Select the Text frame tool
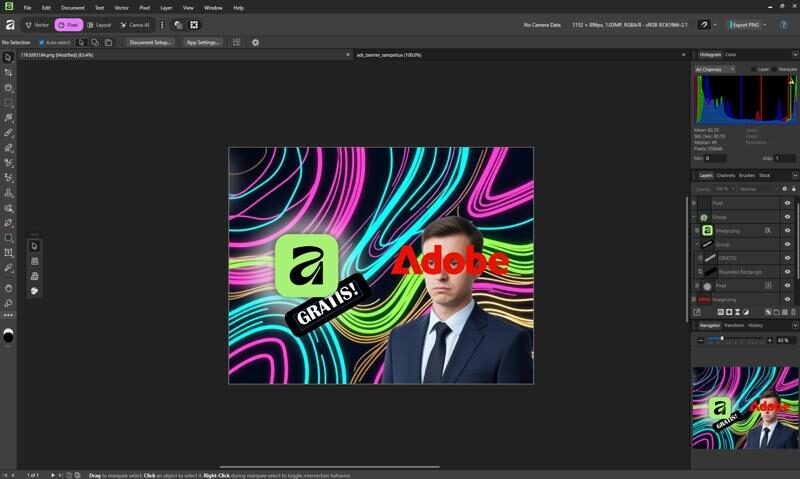 [x=8, y=253]
